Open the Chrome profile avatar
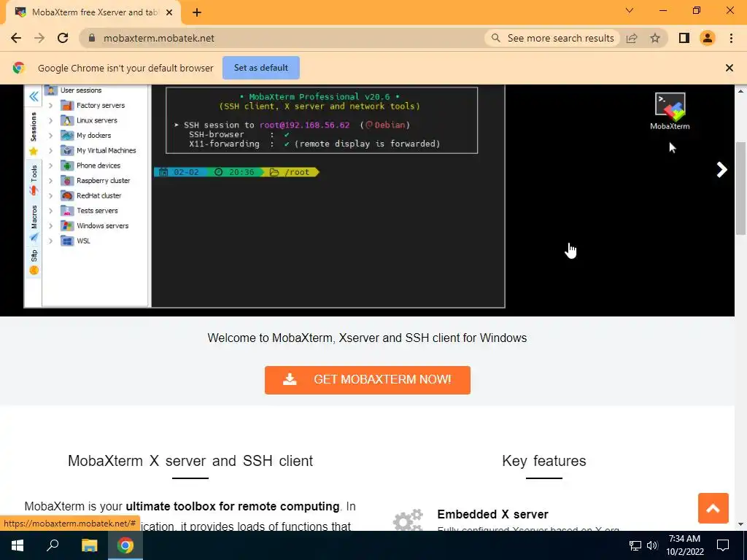The image size is (747, 560). (x=708, y=38)
